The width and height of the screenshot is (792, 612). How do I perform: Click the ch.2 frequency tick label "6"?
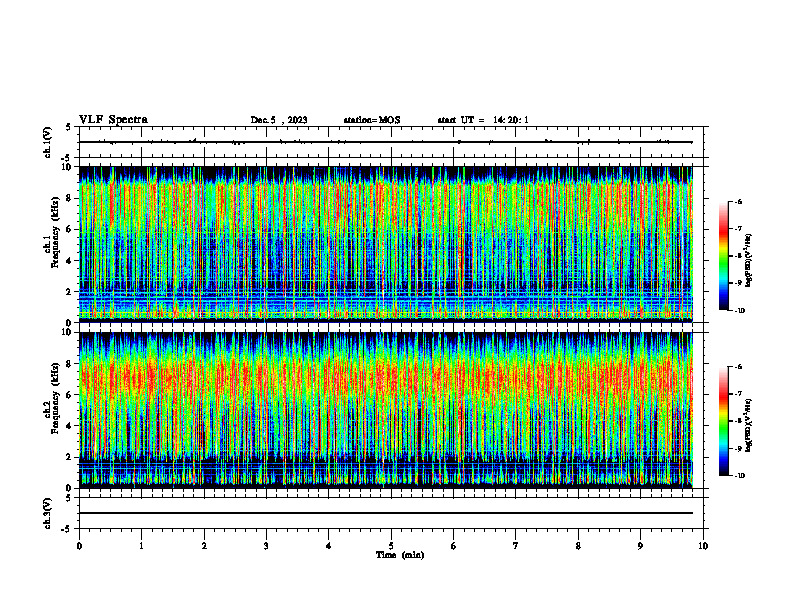click(70, 395)
